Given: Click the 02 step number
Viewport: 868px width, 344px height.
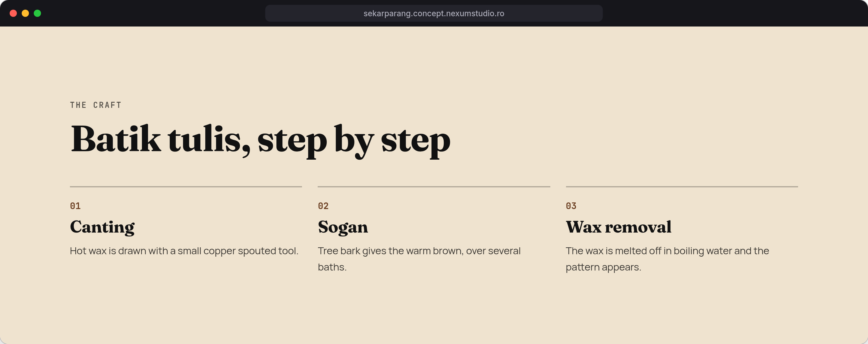Looking at the screenshot, I should [323, 206].
